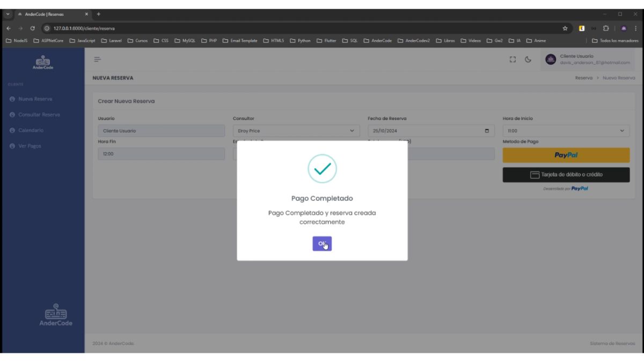Open the Cliente Usuario profile avatar
Image resolution: width=644 pixels, height=362 pixels.
[551, 60]
